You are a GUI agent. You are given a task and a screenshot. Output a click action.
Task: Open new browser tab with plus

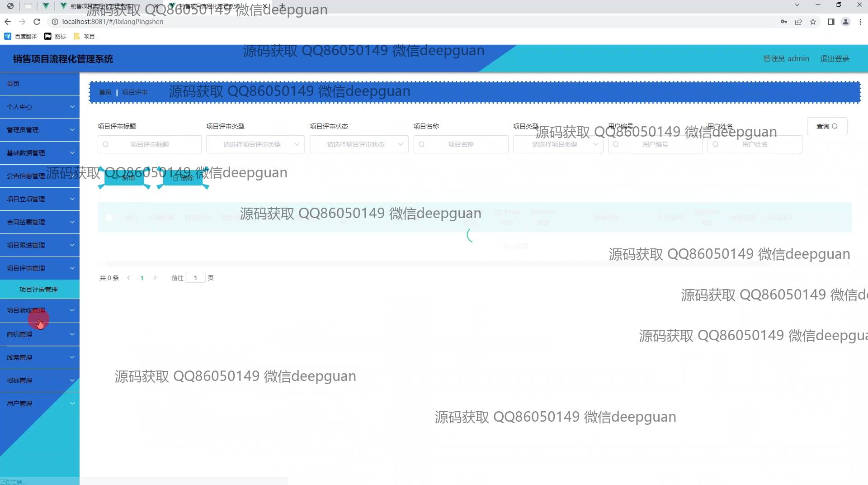[x=282, y=6]
